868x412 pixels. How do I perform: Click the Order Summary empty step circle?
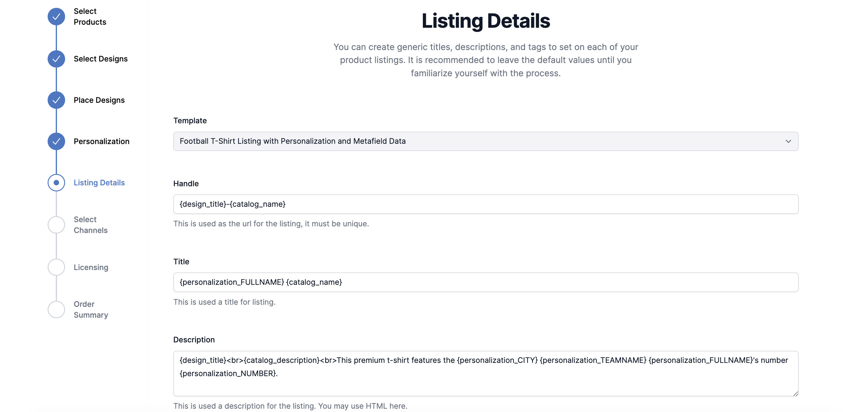(x=56, y=309)
